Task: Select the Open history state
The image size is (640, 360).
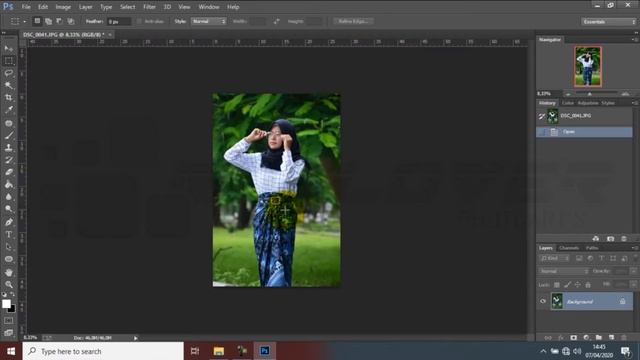Action: pos(584,132)
